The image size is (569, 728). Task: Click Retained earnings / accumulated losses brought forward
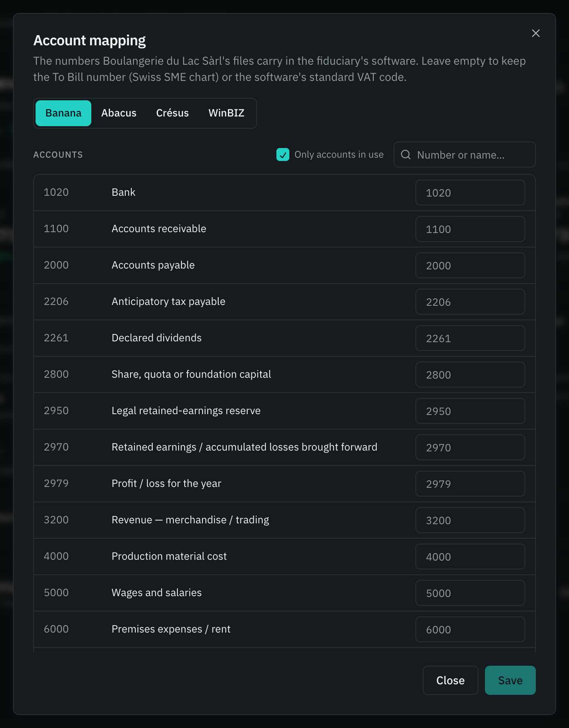244,447
